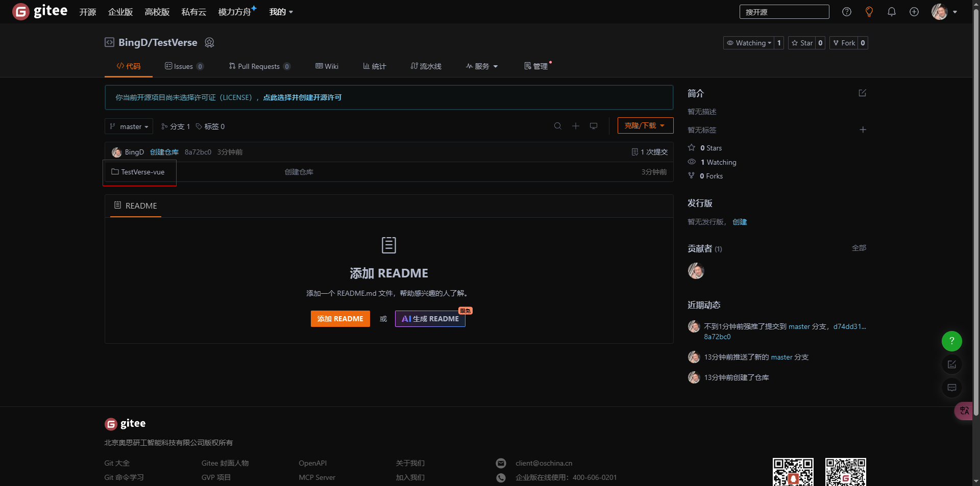Open the Watching dropdown
This screenshot has width=980, height=486.
tap(749, 43)
